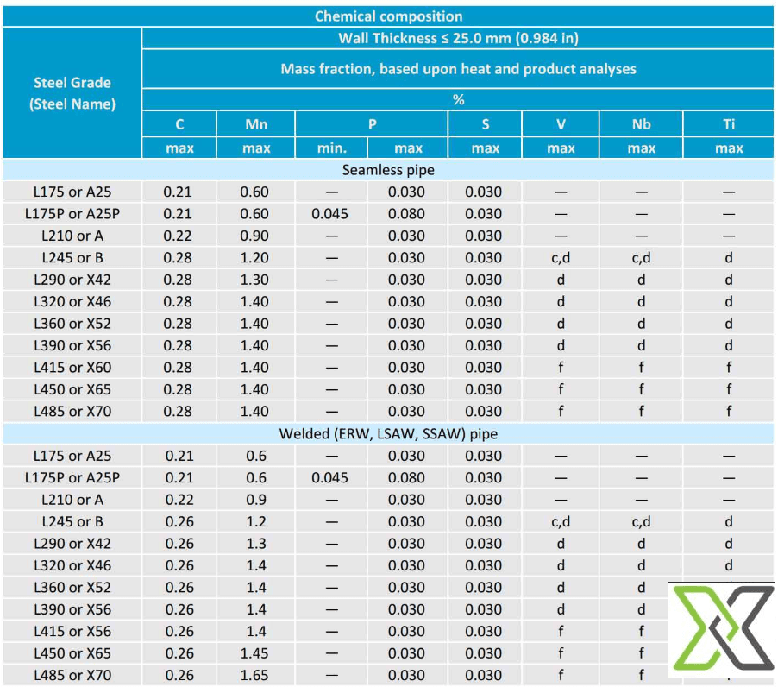The width and height of the screenshot is (784, 687).
Task: Select the L175 or A25 seamless row label
Action: pyautogui.click(x=72, y=192)
